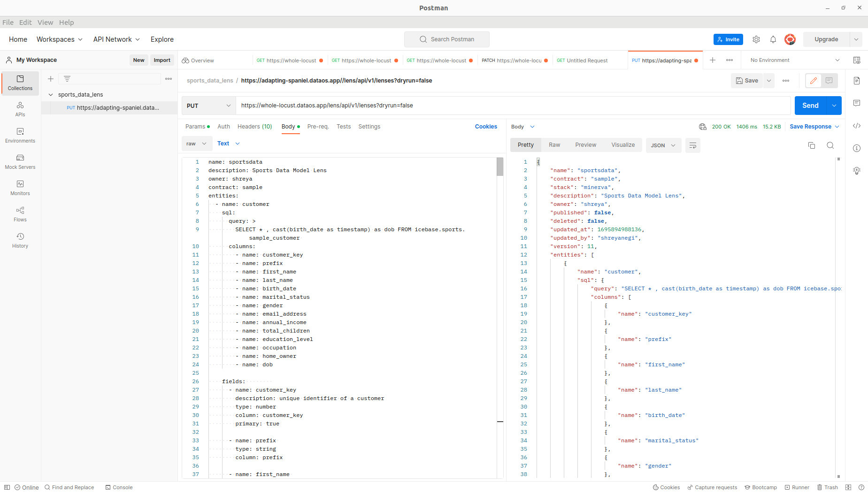Image resolution: width=868 pixels, height=492 pixels.
Task: Open the related requests lightbulb icon
Action: tap(857, 171)
